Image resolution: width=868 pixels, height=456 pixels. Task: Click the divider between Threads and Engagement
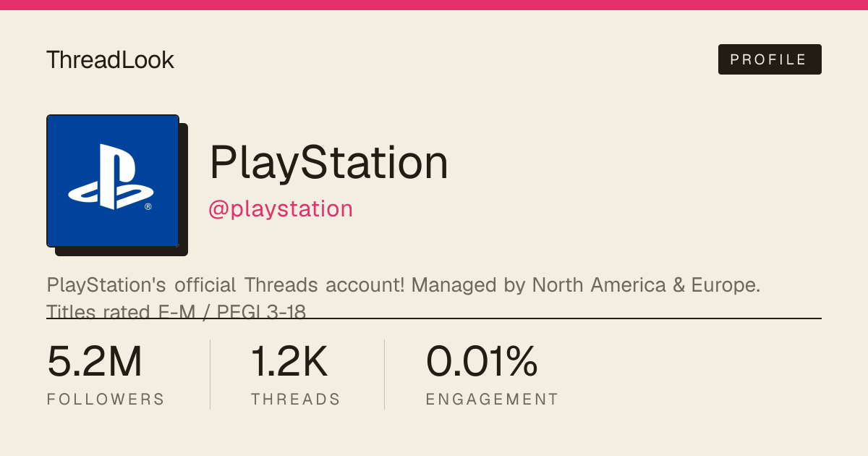coord(384,374)
